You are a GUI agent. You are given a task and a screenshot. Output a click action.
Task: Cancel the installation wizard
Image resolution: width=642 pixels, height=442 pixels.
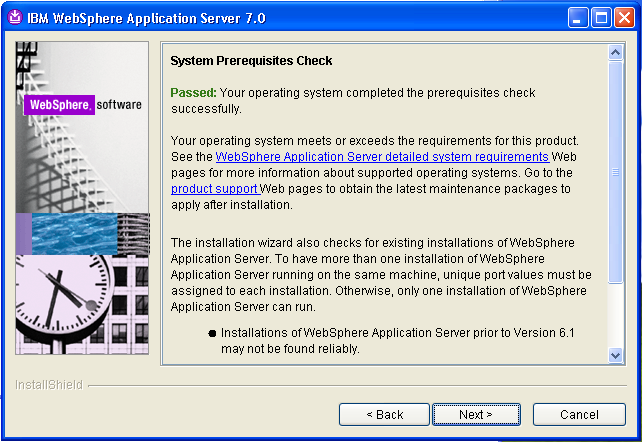pyautogui.click(x=579, y=414)
